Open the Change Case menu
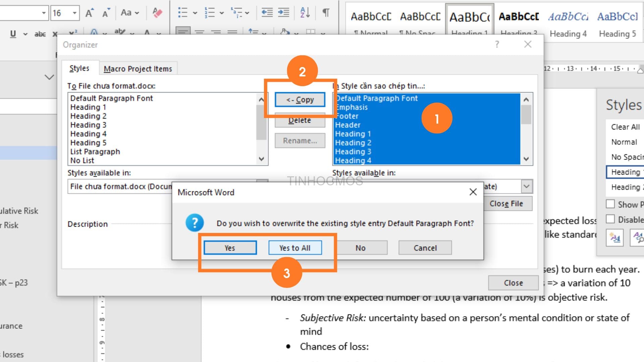644x362 pixels. click(129, 13)
